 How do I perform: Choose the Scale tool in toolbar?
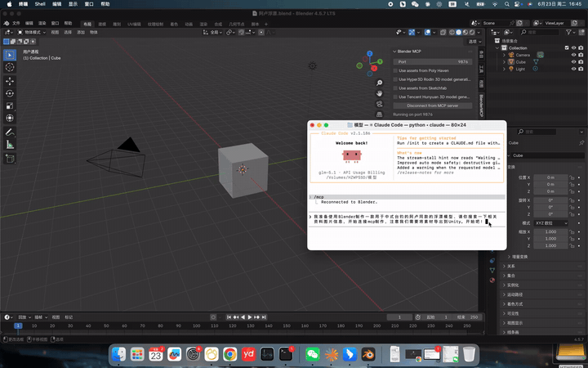(10, 105)
